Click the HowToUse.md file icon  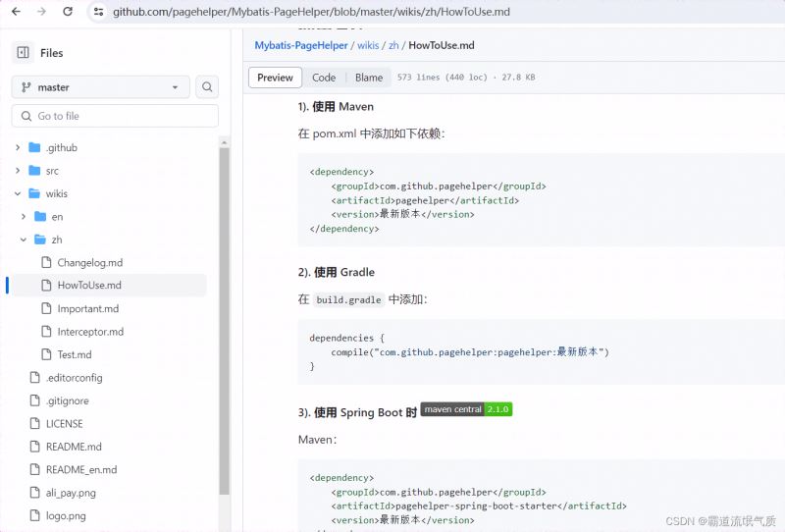(x=46, y=285)
